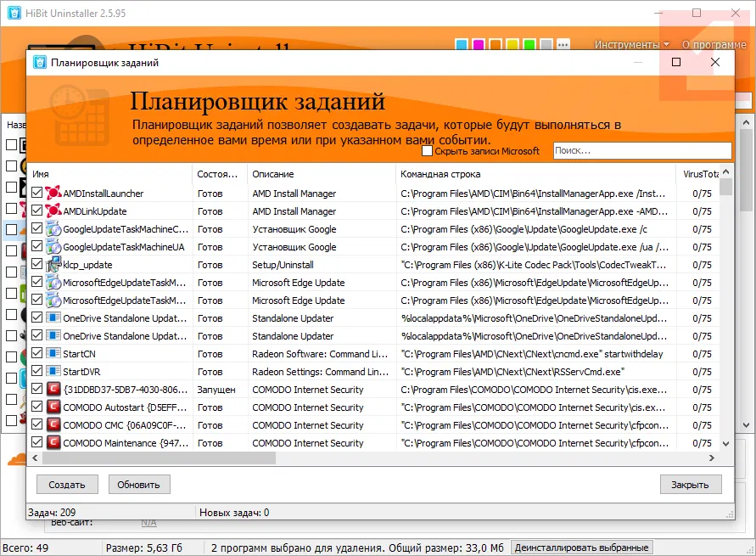Screen dimensions: 756x556
Task: Select the green theme color swatch
Action: [x=529, y=45]
